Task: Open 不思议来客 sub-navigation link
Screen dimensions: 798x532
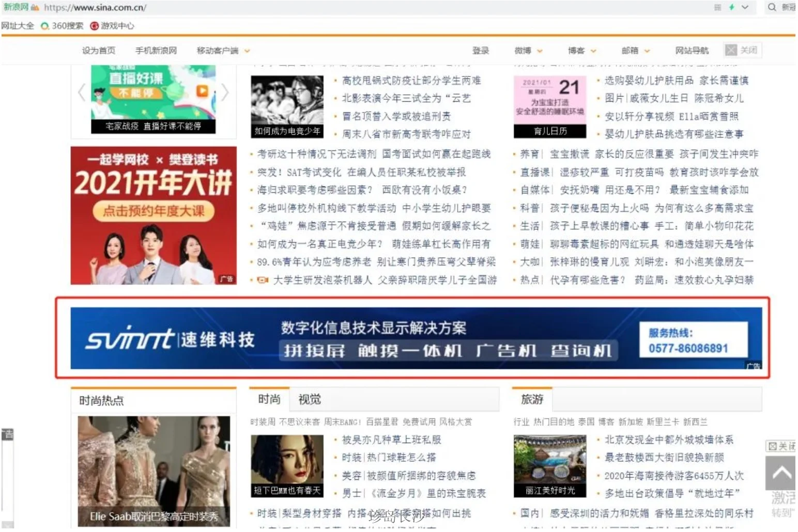Action: pos(299,422)
